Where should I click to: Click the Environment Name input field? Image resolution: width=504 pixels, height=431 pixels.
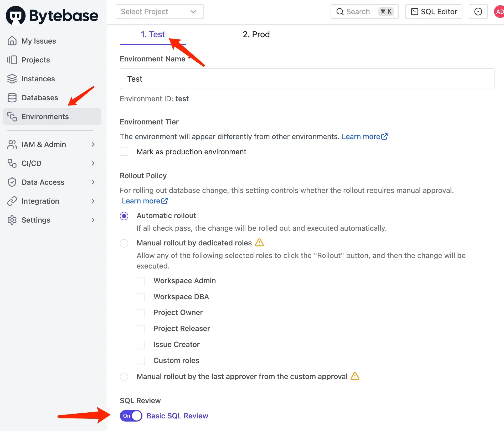click(307, 79)
